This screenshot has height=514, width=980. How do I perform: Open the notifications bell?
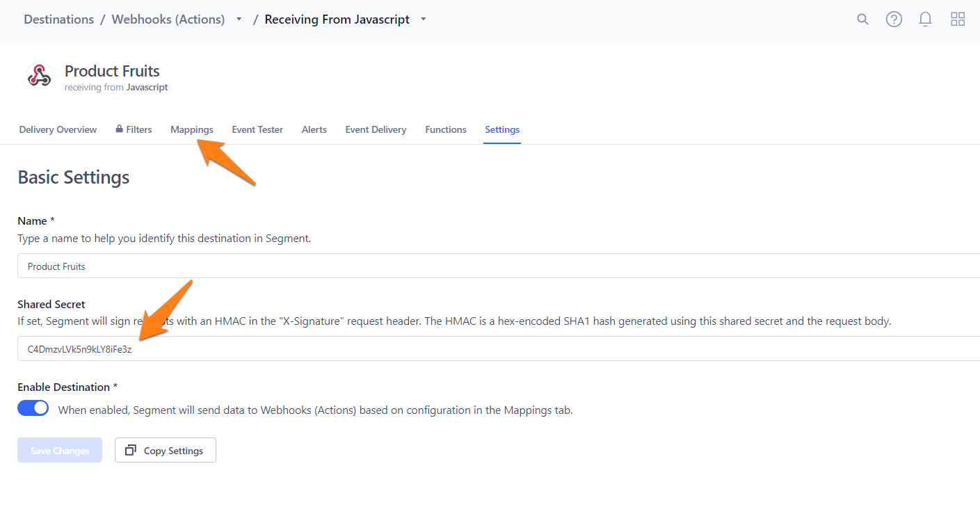point(925,19)
